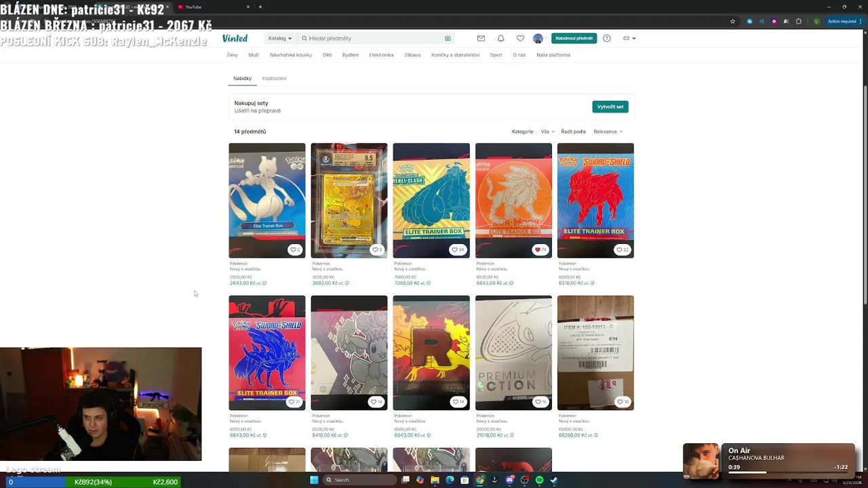Expand the Katalog dropdown
The image size is (868, 488).
[279, 39]
